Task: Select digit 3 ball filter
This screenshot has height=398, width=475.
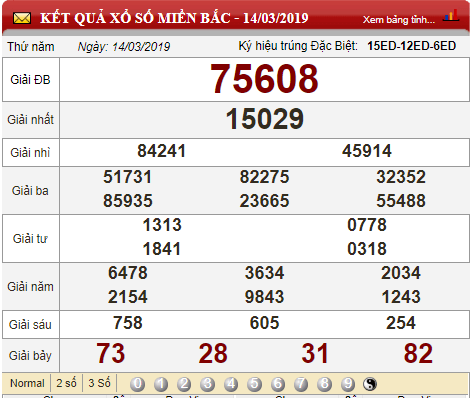Action: point(207,384)
